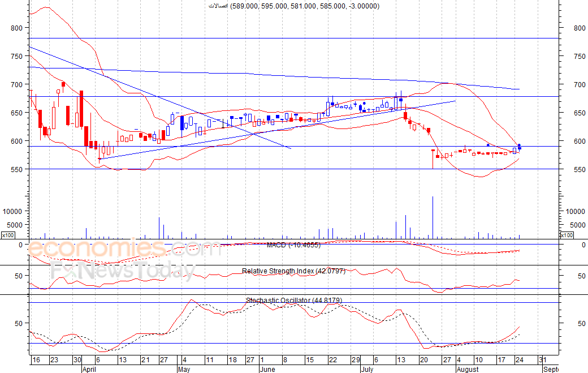
Task: Click date label 21 on time axis
Action: tap(145, 360)
